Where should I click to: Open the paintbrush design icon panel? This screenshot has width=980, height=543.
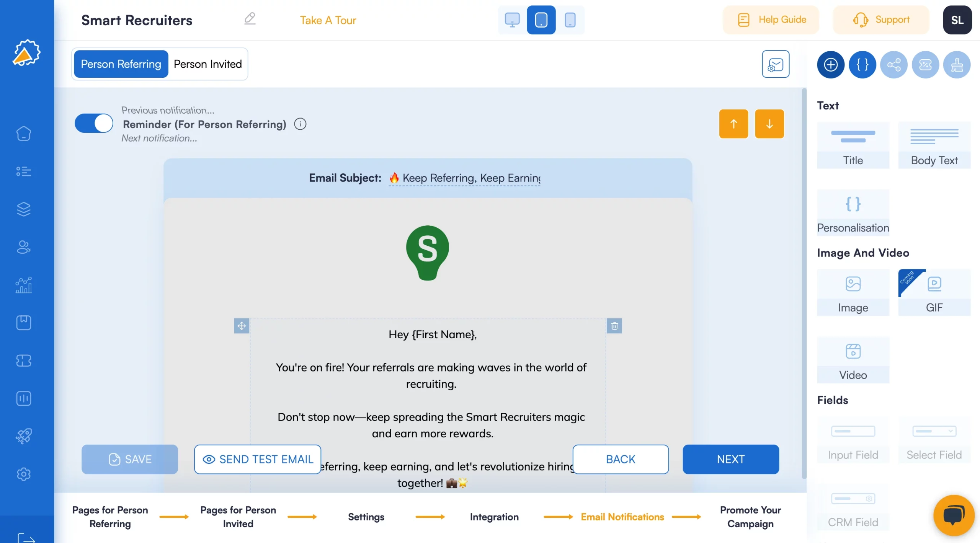click(957, 65)
